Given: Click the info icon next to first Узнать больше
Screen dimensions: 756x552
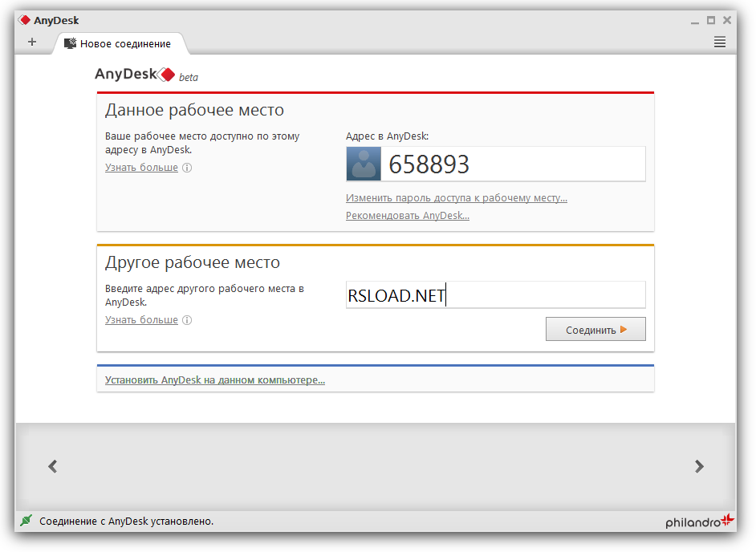Looking at the screenshot, I should (x=186, y=167).
